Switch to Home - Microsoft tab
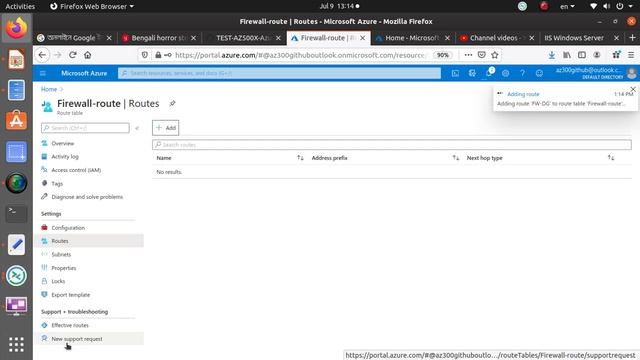This screenshot has height=360, width=640. 412,38
